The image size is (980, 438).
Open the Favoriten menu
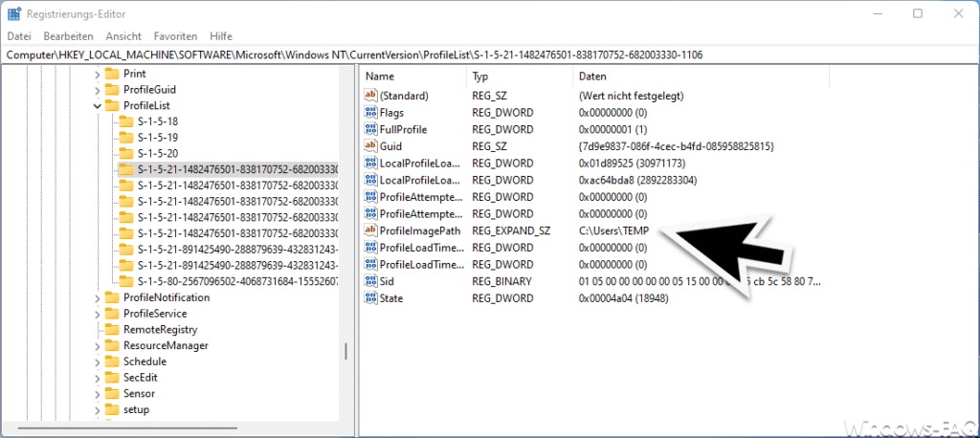176,36
